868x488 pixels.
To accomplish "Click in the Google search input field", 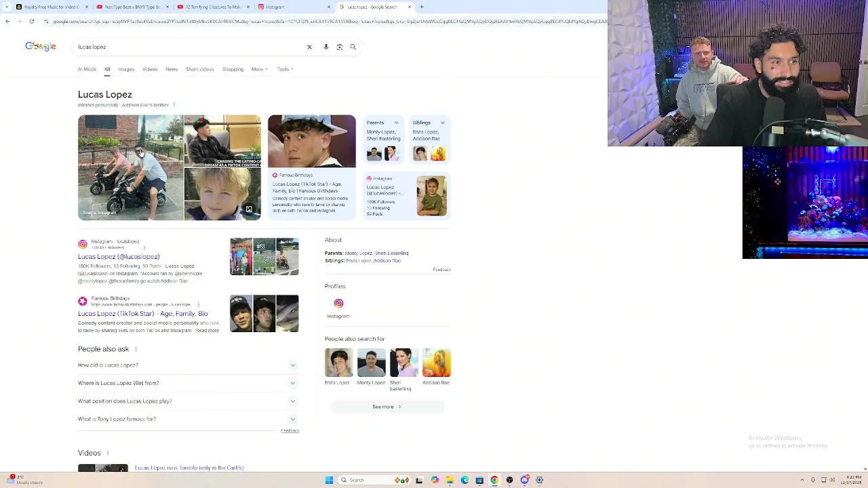I will coord(190,47).
